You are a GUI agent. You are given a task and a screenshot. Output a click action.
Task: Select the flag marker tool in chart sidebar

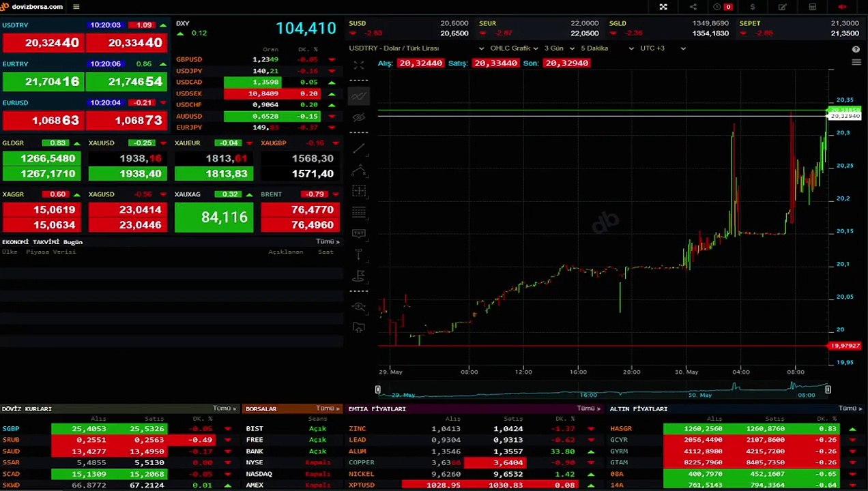coord(359,276)
